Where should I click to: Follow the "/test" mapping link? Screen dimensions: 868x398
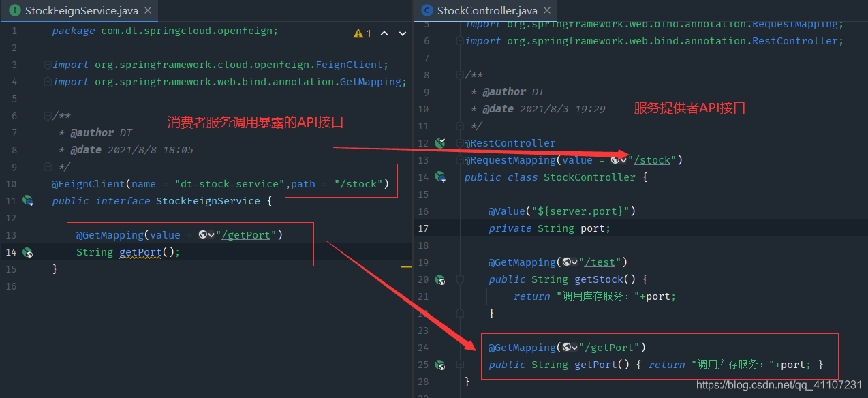(x=600, y=262)
